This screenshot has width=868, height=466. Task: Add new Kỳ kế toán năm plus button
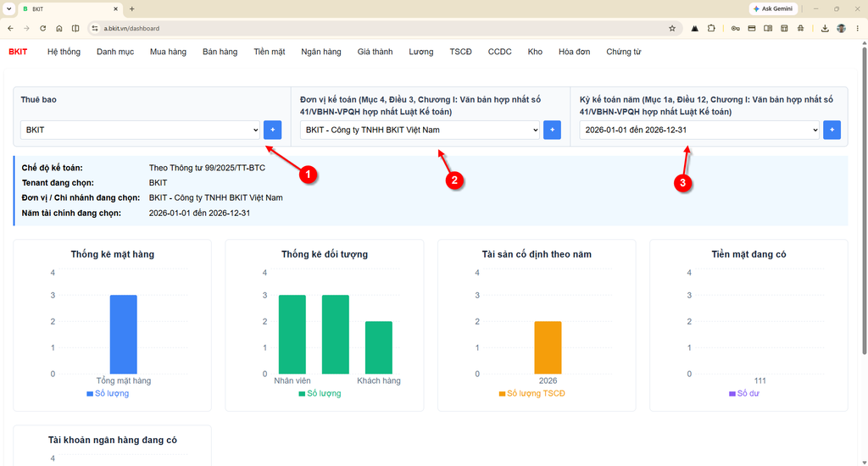tap(832, 130)
